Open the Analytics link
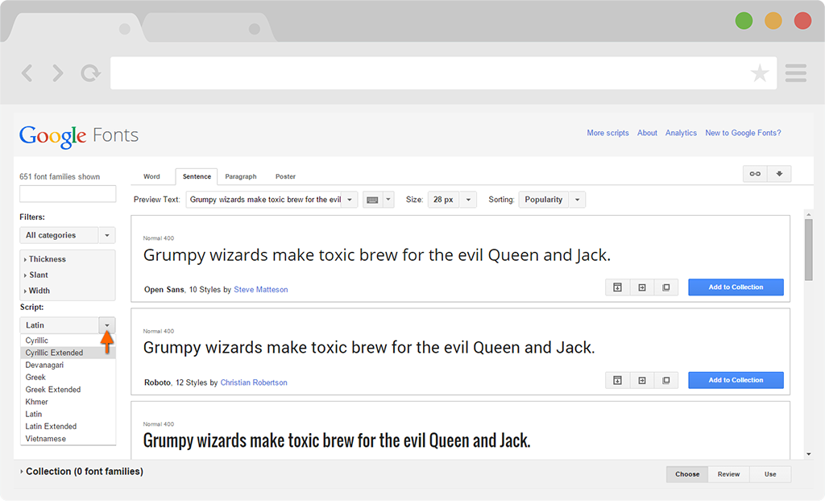The width and height of the screenshot is (825, 504). [681, 133]
